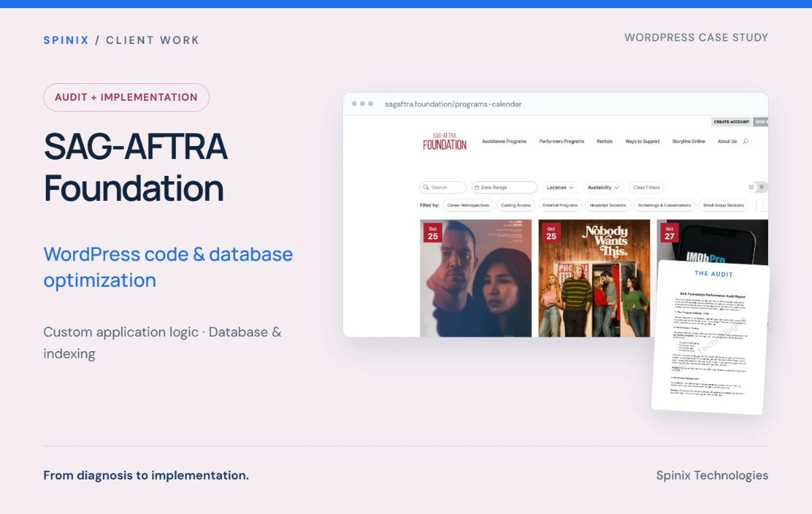Screen dimensions: 812x514
Task: Click 'Custom application logic · Database & indexing' text
Action: (162, 343)
